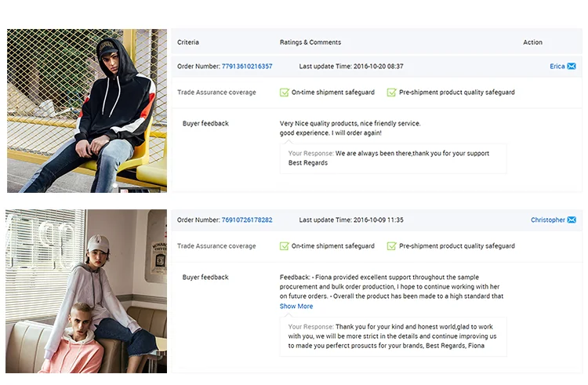588x385 pixels.
Task: Click the mail icon next to Erica
Action: pos(572,67)
